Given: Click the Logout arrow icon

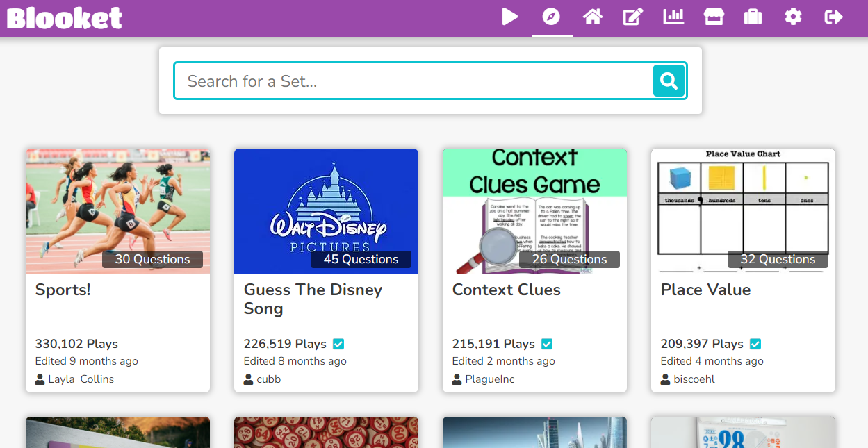Looking at the screenshot, I should click(833, 17).
